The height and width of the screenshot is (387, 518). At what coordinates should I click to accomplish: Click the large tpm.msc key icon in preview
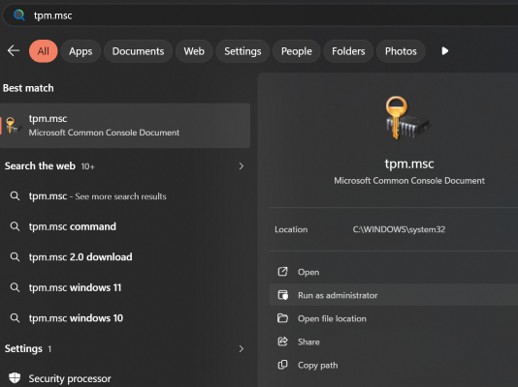407,118
